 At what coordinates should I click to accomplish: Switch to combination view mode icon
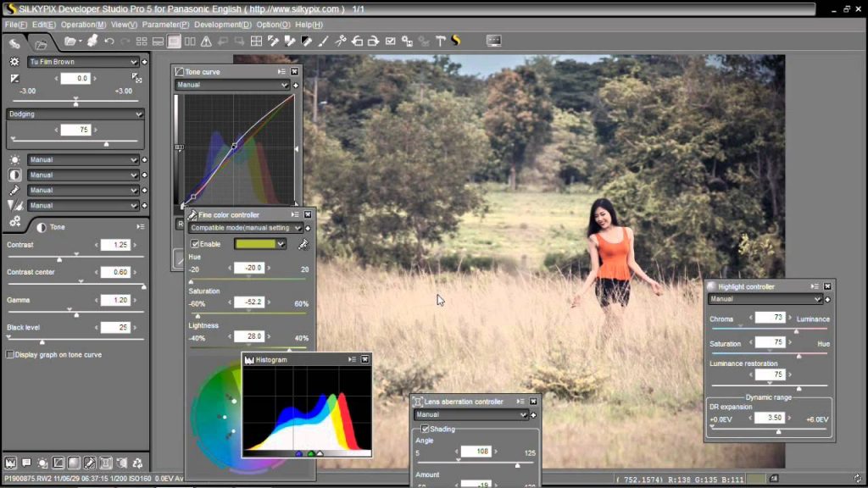pyautogui.click(x=158, y=41)
